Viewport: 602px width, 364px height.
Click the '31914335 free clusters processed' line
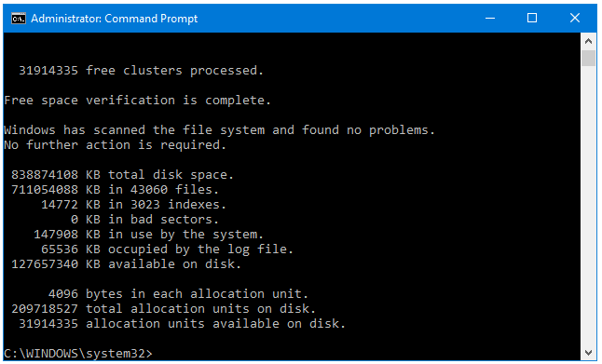tap(142, 71)
